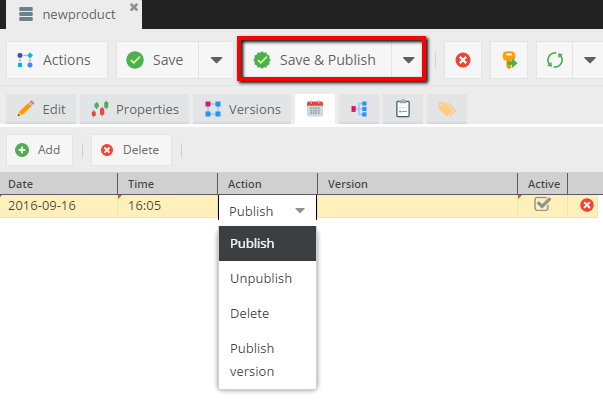Click the red delete icon in toolbar

tap(463, 60)
